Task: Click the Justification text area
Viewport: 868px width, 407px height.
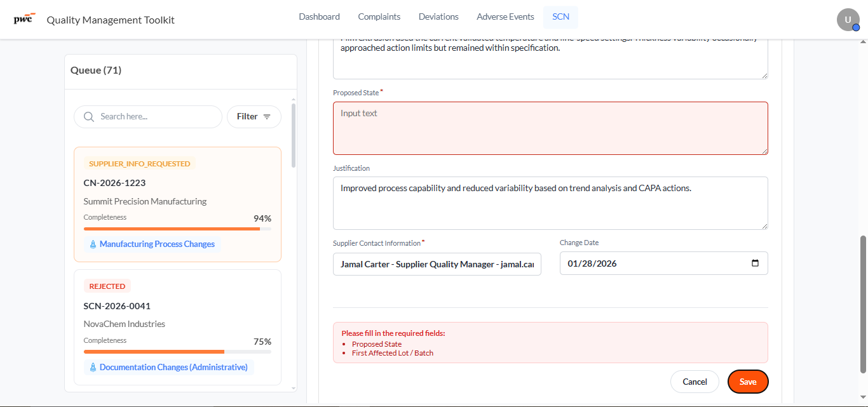Action: (550, 203)
